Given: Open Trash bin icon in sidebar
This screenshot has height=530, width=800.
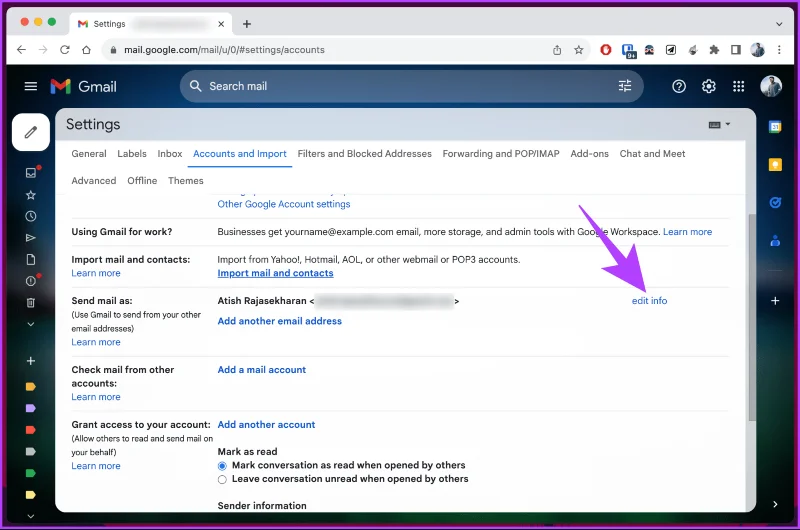Looking at the screenshot, I should 31,302.
